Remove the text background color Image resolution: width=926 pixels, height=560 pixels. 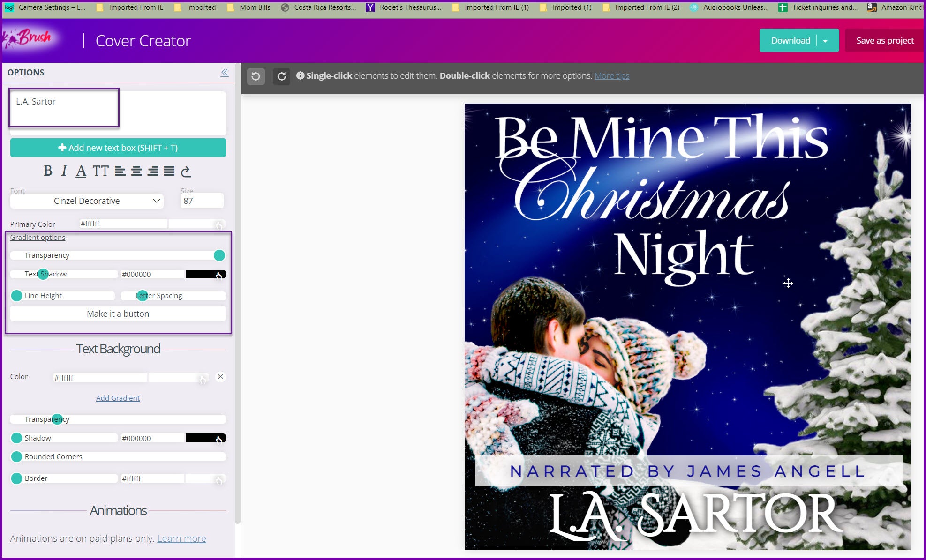220,377
